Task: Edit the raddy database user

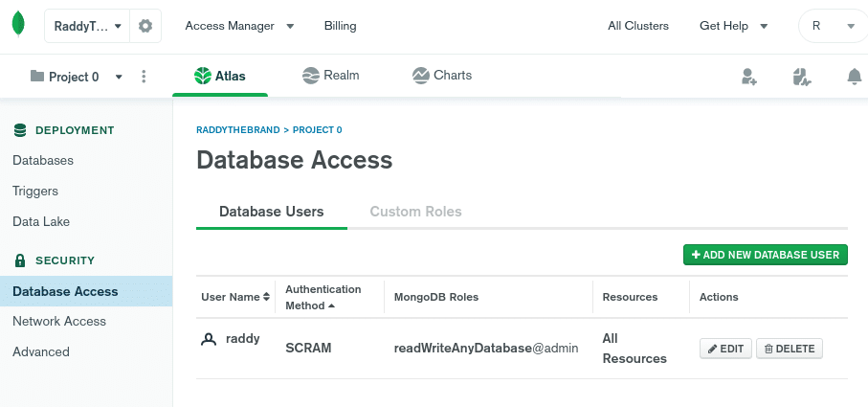Action: click(x=725, y=349)
